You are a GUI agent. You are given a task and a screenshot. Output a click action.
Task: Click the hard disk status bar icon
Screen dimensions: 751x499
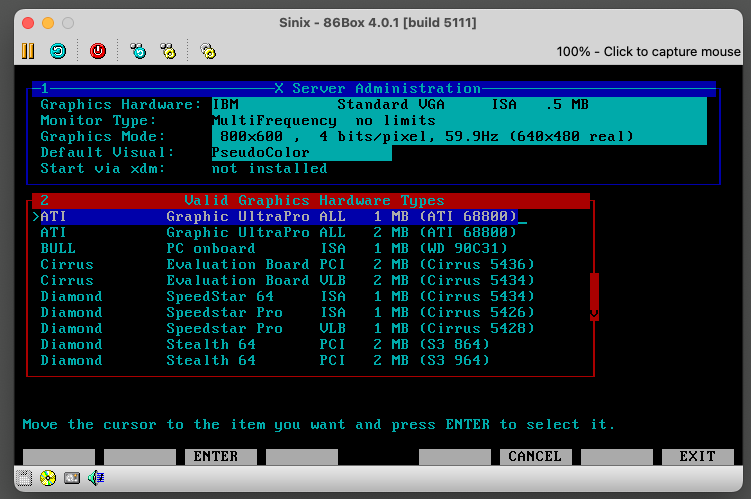coord(71,478)
